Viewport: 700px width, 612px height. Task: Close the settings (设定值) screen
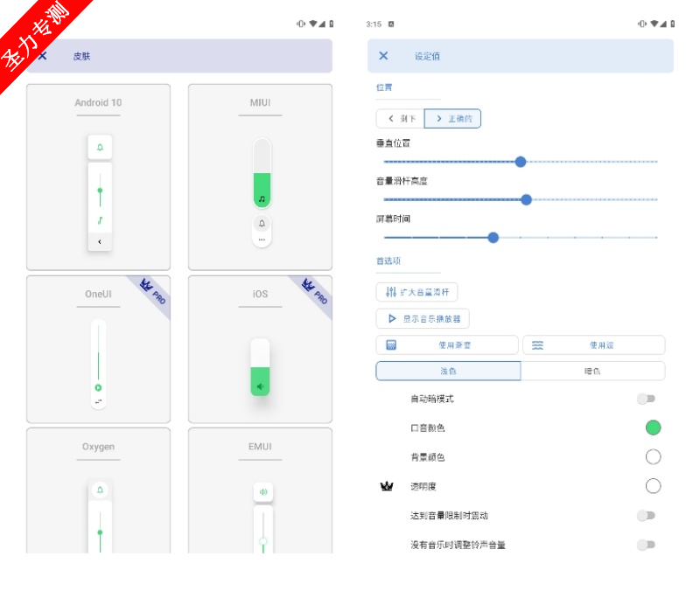tap(383, 56)
